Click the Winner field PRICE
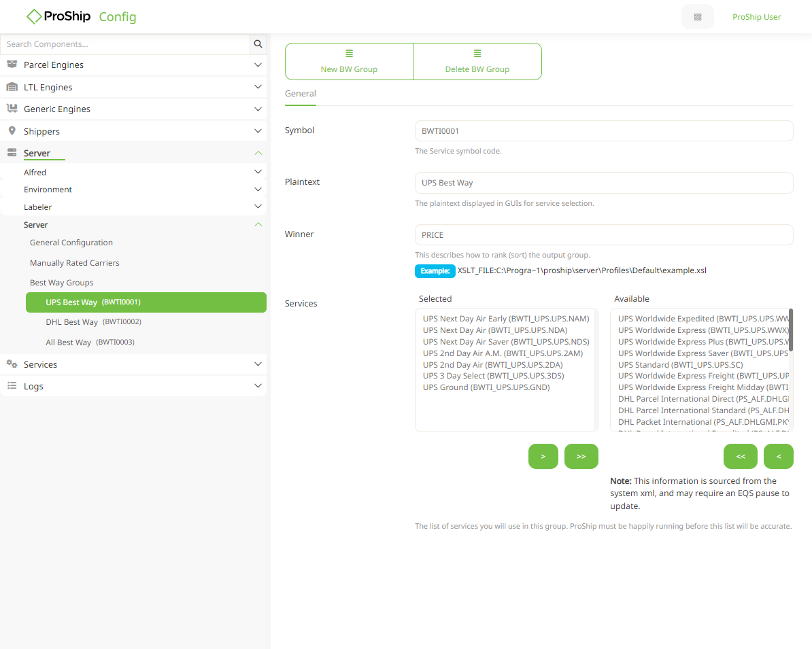 [x=604, y=235]
